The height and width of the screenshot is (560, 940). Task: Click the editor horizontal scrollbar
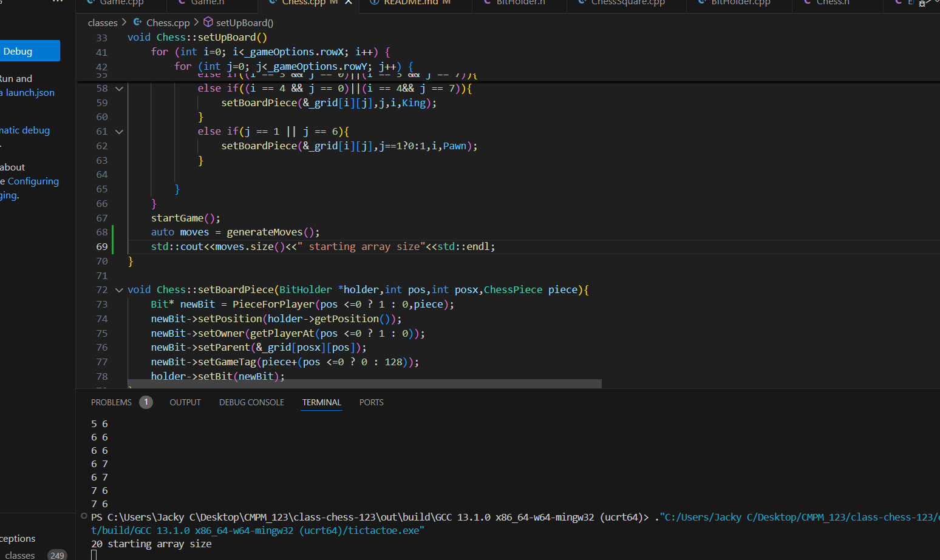click(x=364, y=384)
